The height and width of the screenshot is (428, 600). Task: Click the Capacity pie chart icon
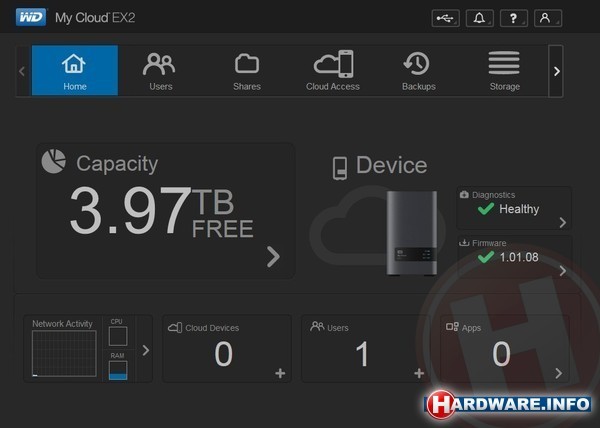[x=54, y=161]
